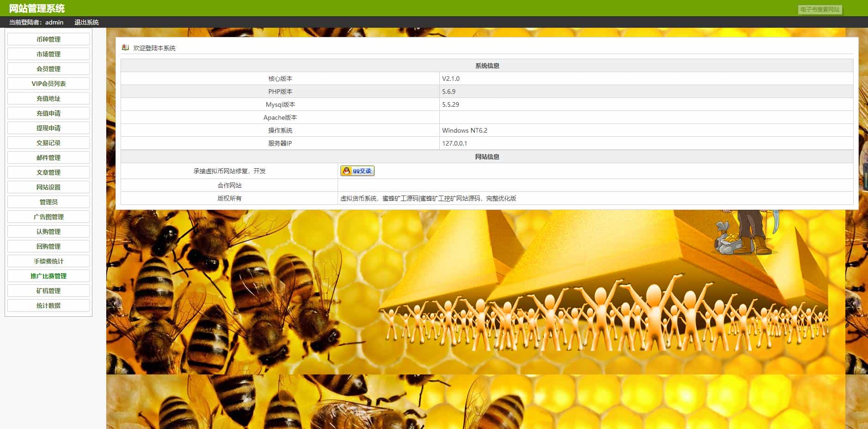Click the book icon beside 欢迎登陆本系统
Viewport: 868px width, 429px height.
125,48
